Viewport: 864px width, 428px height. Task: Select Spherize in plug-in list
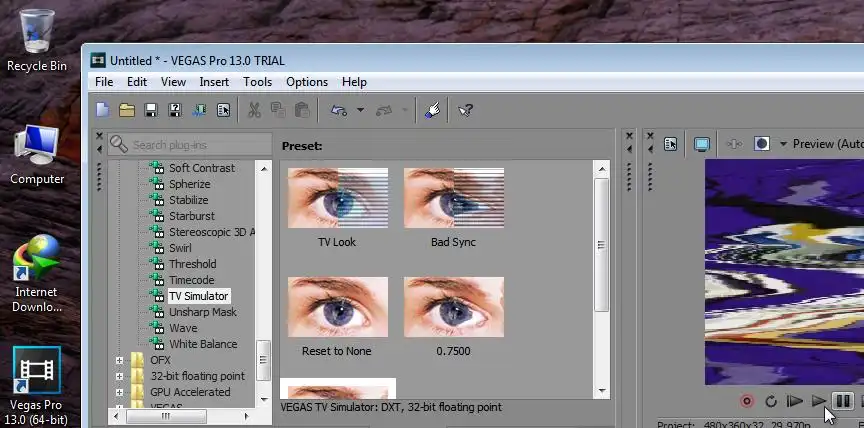[190, 184]
